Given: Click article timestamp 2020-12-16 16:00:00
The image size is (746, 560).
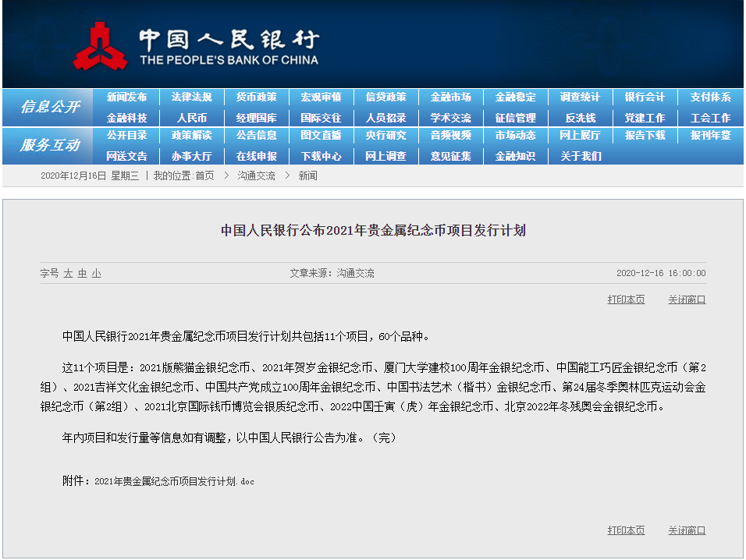Looking at the screenshot, I should point(661,273).
